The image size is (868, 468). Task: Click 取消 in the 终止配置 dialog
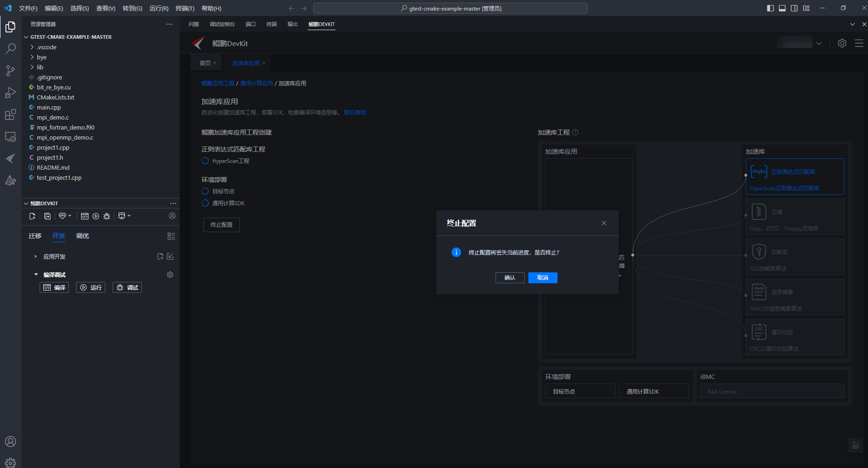[542, 278]
